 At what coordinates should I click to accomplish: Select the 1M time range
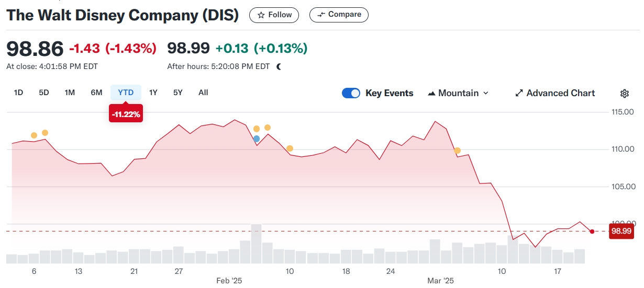70,93
